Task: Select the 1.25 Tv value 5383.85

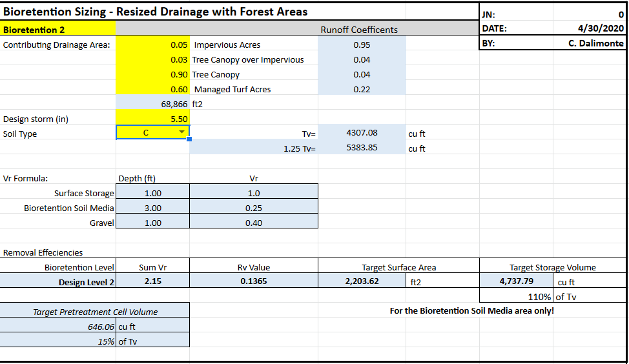Action: point(362,148)
